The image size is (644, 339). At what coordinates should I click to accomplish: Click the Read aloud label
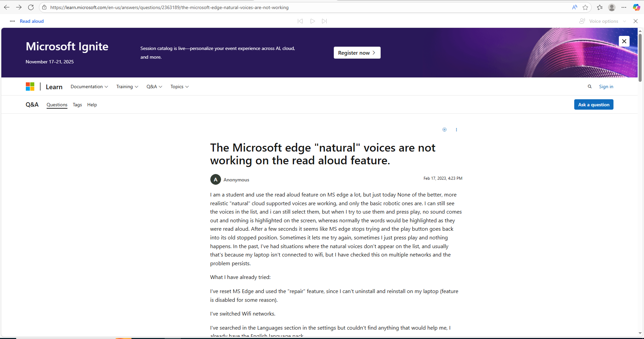coord(32,21)
